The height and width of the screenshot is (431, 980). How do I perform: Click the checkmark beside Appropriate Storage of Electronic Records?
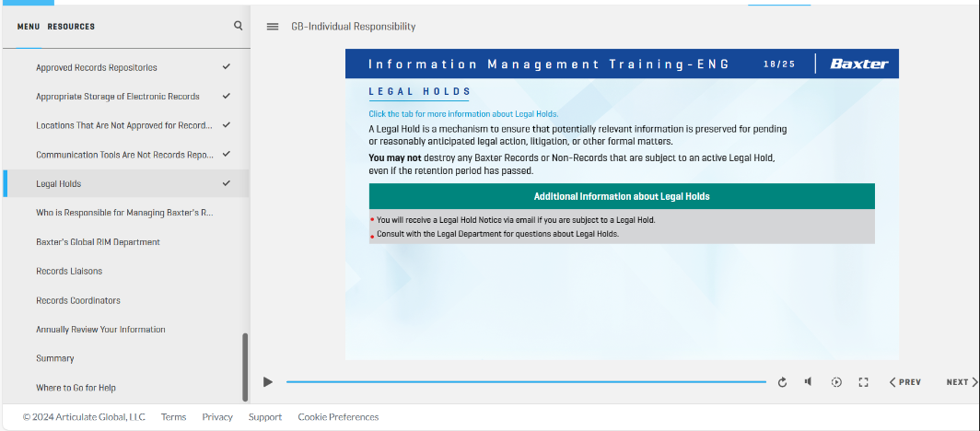(x=227, y=96)
